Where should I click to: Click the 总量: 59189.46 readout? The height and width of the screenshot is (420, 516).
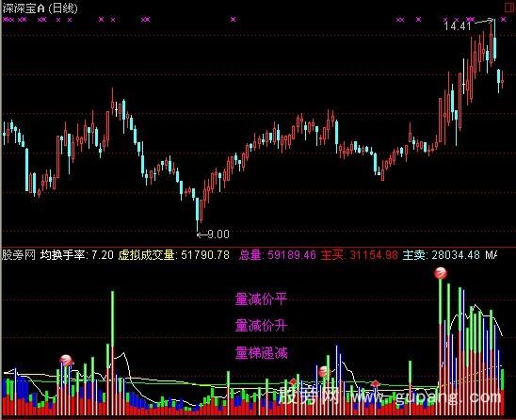(x=278, y=255)
